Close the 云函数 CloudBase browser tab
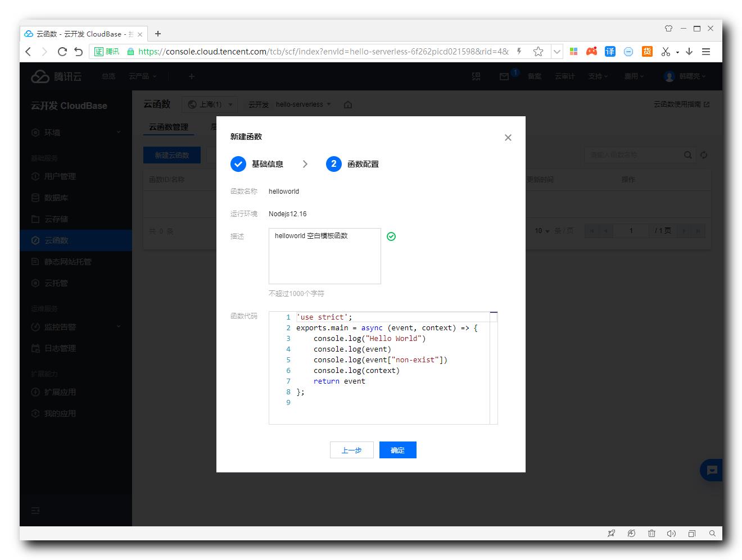The height and width of the screenshot is (560, 742). 140,34
